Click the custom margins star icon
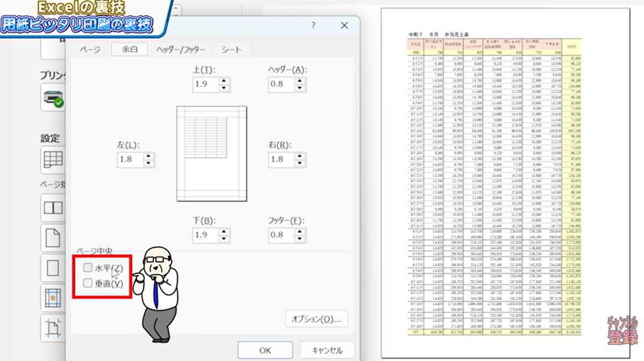The width and height of the screenshot is (644, 361). 53,298
